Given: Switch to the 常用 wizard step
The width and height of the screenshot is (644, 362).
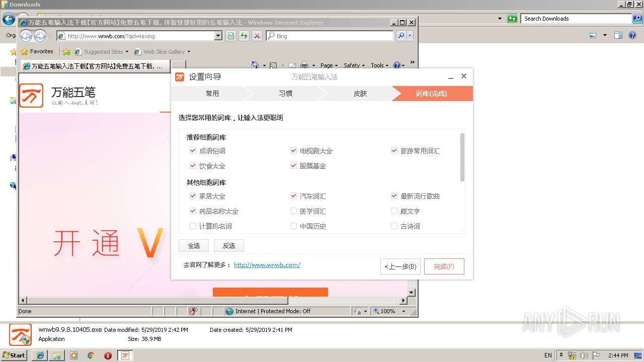Looking at the screenshot, I should click(212, 94).
